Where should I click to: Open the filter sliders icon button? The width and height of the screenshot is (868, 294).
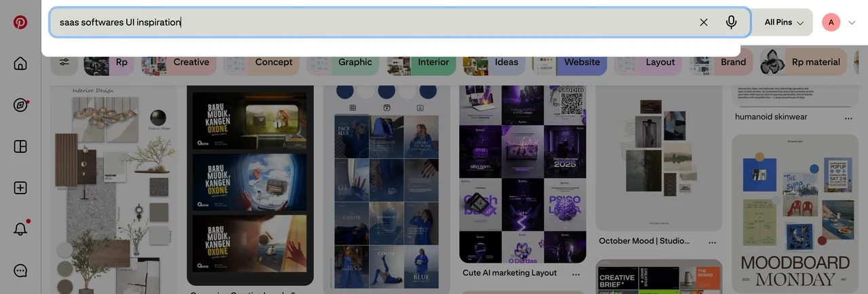click(64, 62)
